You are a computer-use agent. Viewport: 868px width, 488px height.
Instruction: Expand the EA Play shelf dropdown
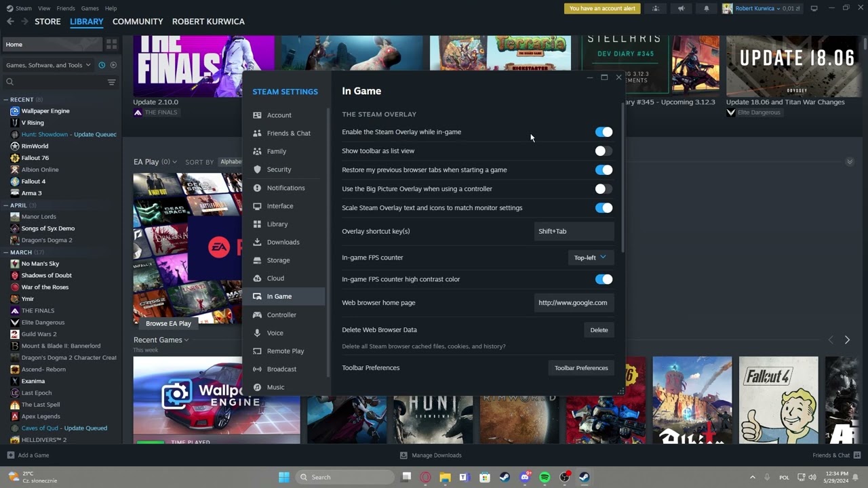[174, 162]
